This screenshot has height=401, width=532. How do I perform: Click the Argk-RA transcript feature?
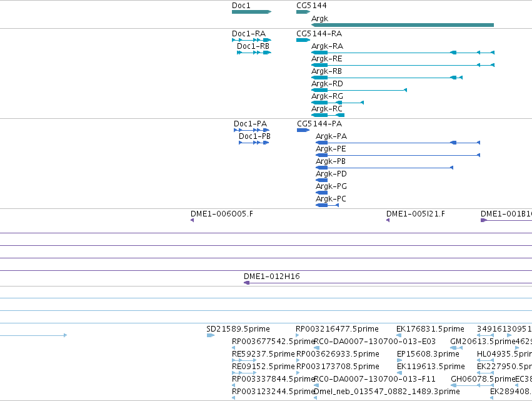403,53
